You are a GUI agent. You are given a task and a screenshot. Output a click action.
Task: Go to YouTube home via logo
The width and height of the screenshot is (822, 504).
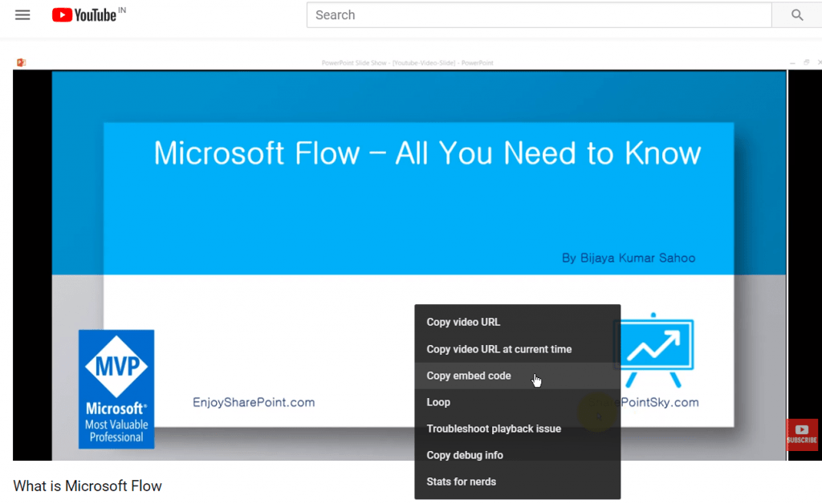[x=84, y=15]
